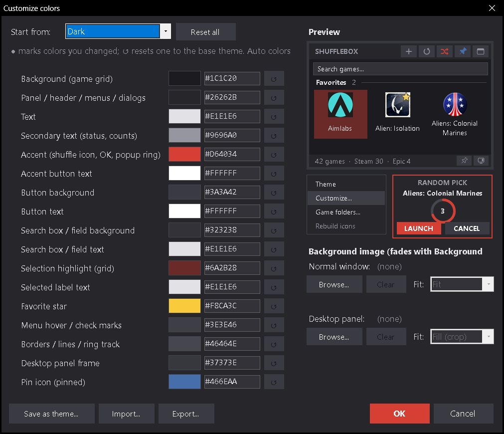Reset the Borders / lines / ring track color
The height and width of the screenshot is (434, 504).
[274, 344]
